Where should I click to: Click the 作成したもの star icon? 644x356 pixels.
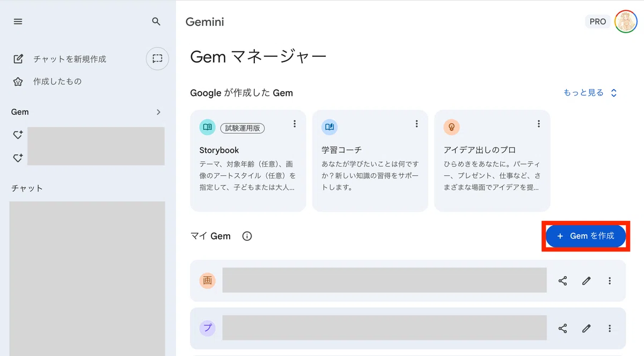click(x=18, y=81)
